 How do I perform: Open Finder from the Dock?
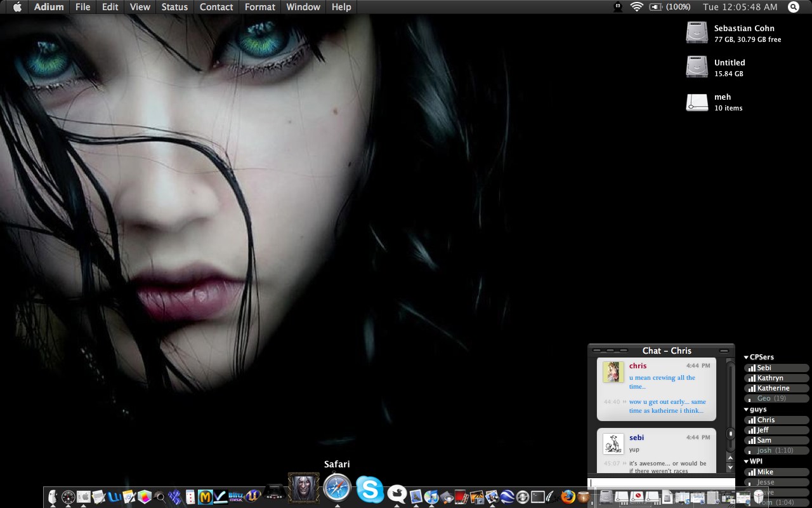tap(52, 497)
